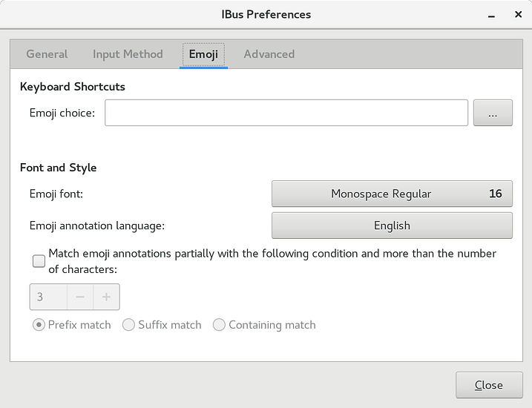532x408 pixels.
Task: Enable partial emoji annotation matching checkbox
Action: (x=39, y=261)
